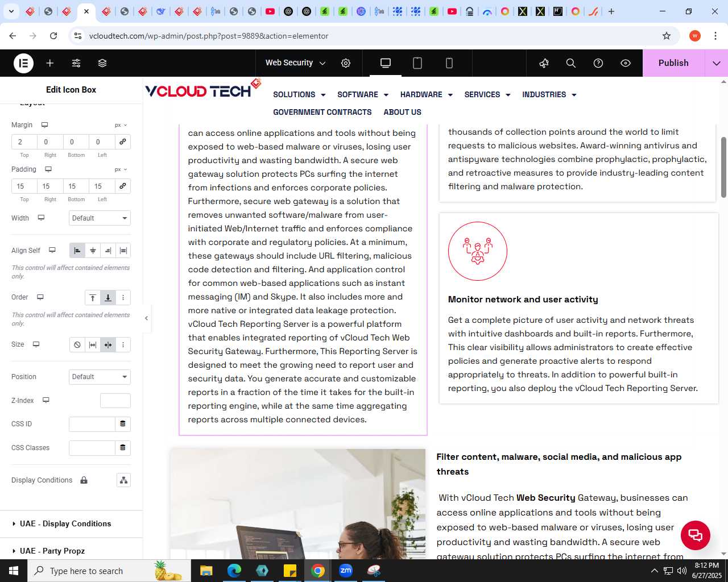
Task: Click the vCloud Tech logo
Action: click(203, 89)
